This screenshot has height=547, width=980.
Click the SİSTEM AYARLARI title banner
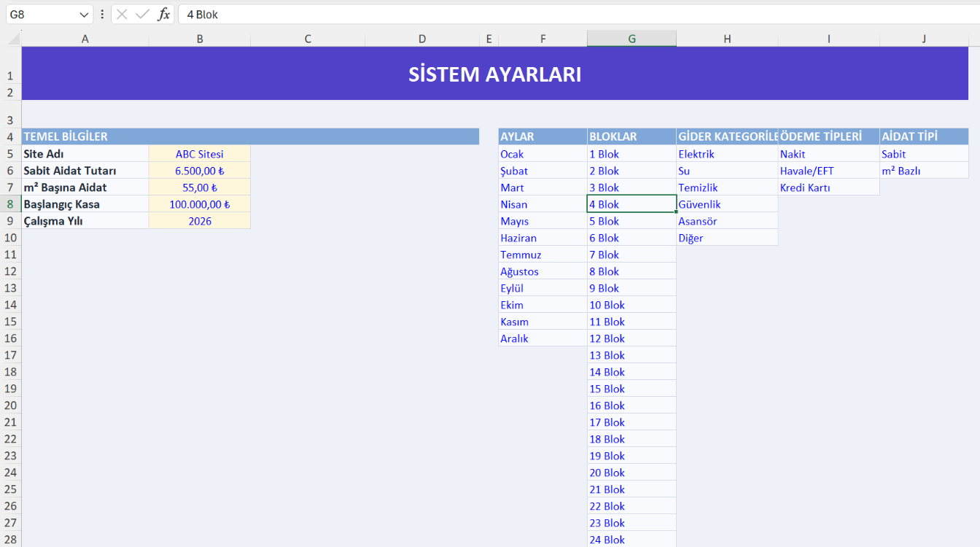point(495,74)
